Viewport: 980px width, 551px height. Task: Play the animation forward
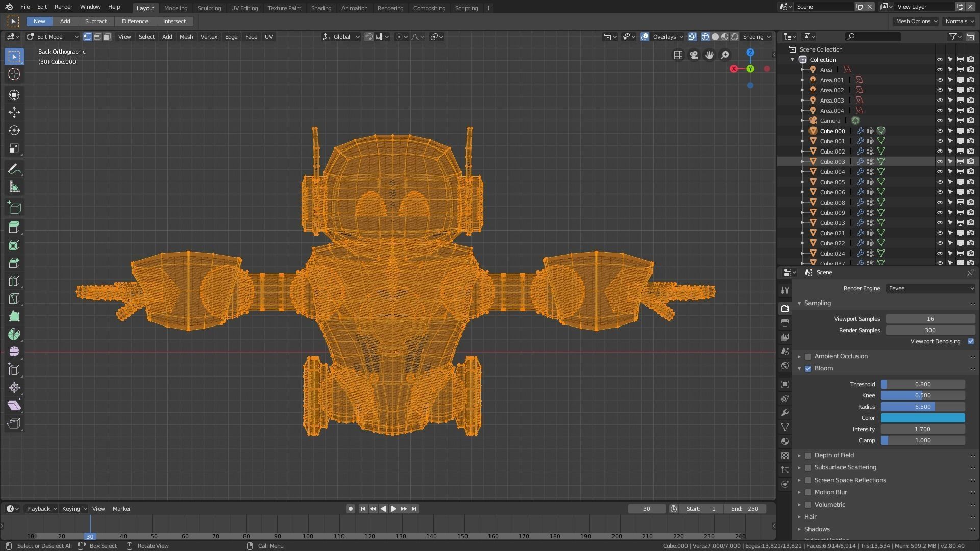pos(393,509)
